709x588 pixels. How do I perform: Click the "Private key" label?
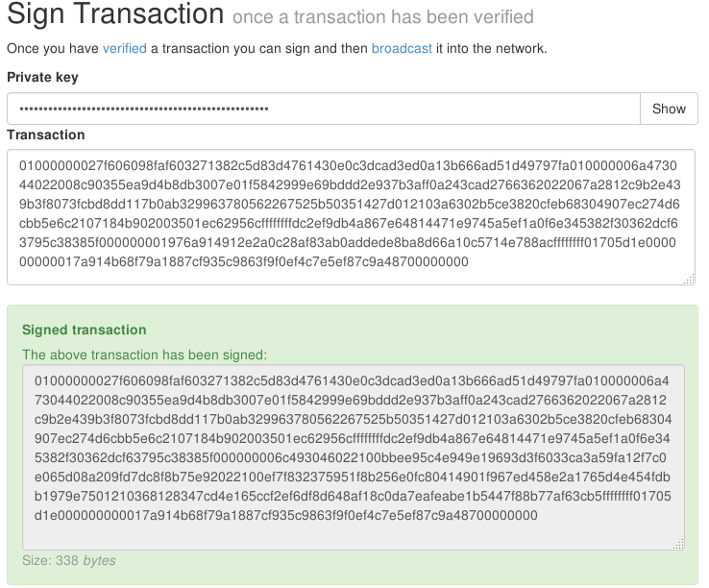[42, 77]
